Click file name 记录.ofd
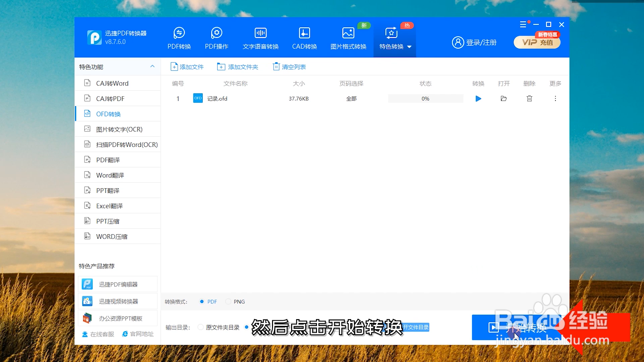The height and width of the screenshot is (362, 644). 217,99
